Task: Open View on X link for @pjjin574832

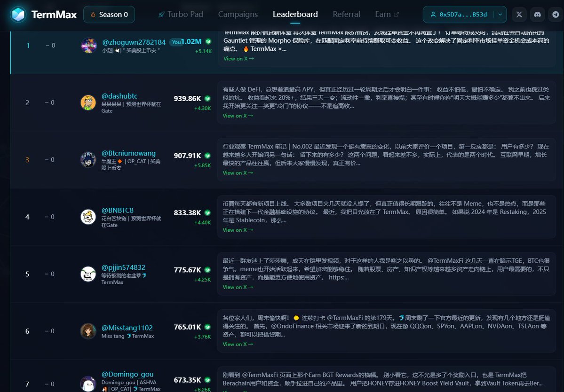Action: click(x=238, y=287)
